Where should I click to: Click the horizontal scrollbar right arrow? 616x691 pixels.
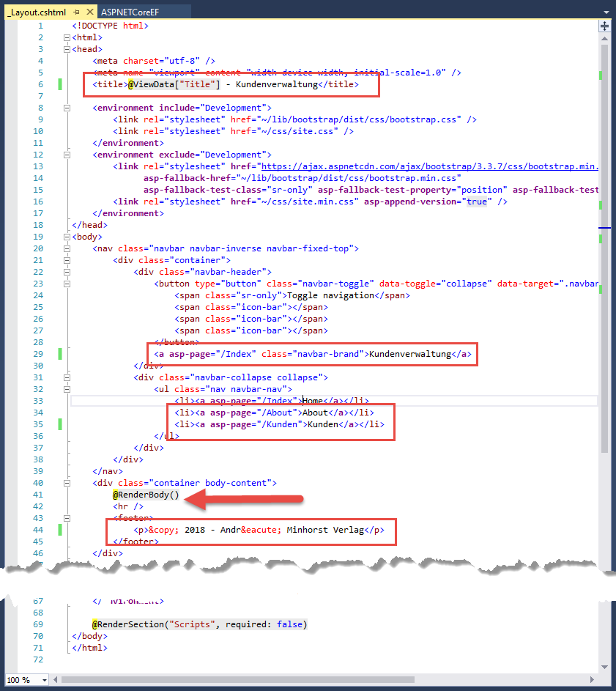tap(592, 680)
